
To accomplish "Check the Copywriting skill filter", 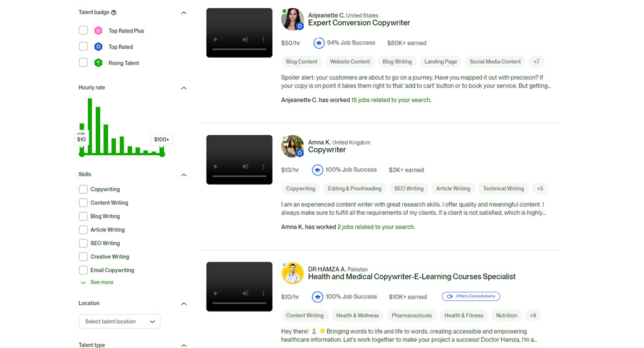I will [83, 189].
